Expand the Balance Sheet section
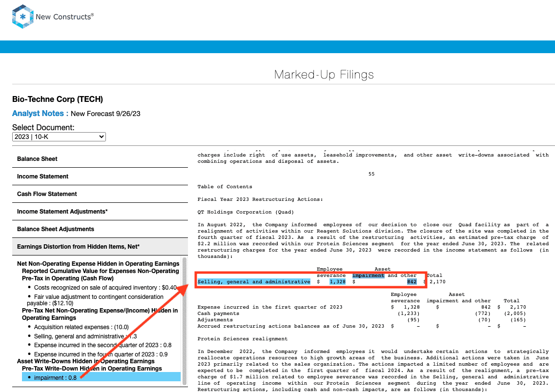Image resolution: width=555 pixels, height=392 pixels. [x=100, y=159]
